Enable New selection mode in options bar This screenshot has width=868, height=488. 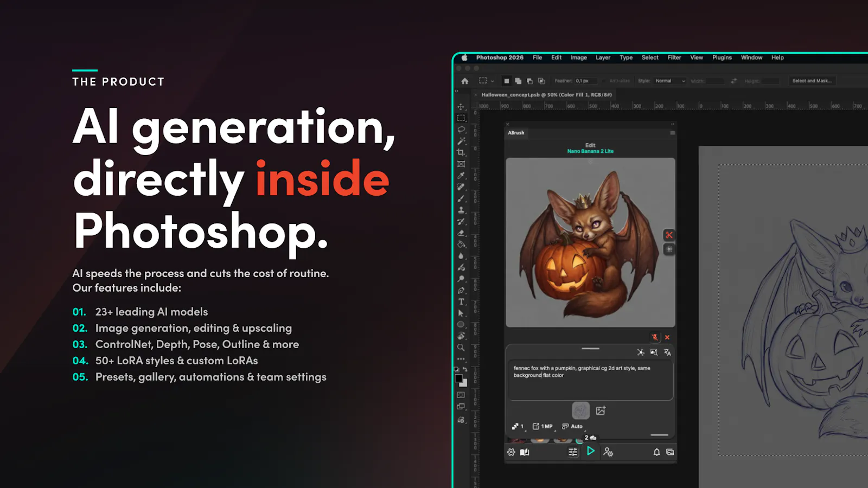click(x=507, y=81)
